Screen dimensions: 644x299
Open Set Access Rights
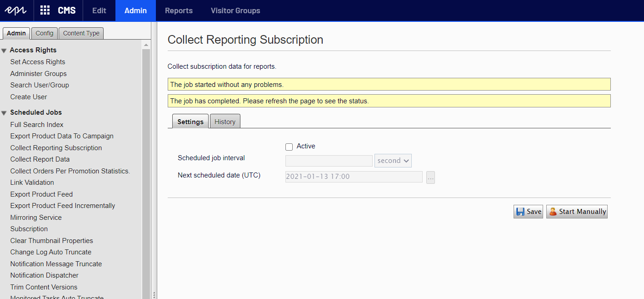tap(38, 62)
